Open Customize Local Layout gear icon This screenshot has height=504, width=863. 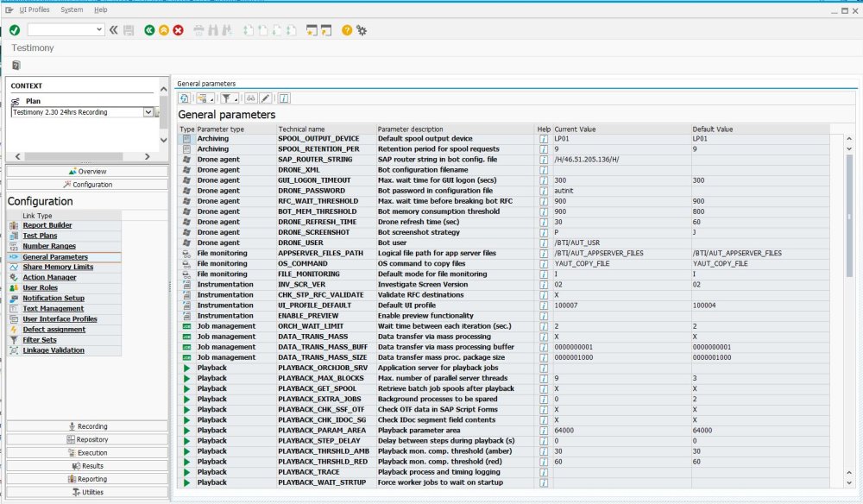(362, 30)
